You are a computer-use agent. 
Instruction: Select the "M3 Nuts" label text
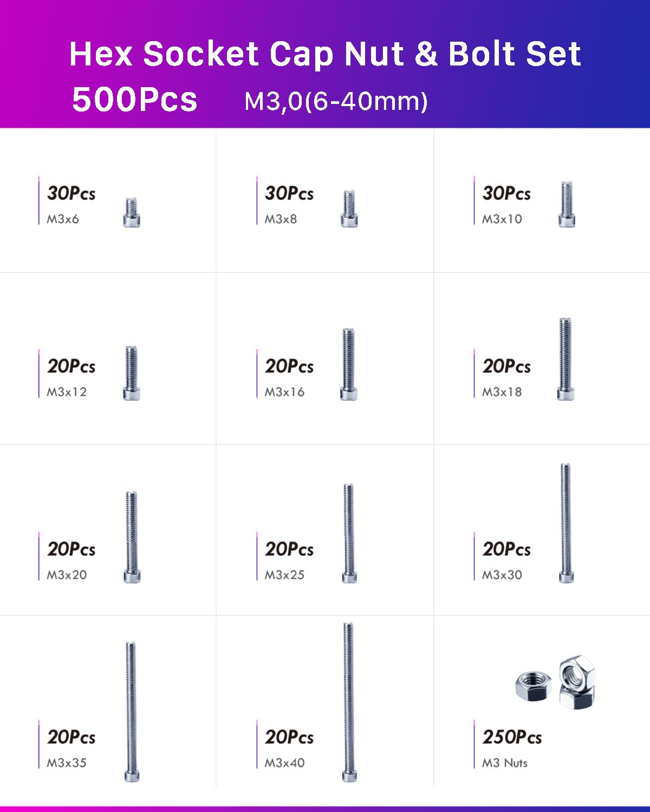tap(505, 763)
